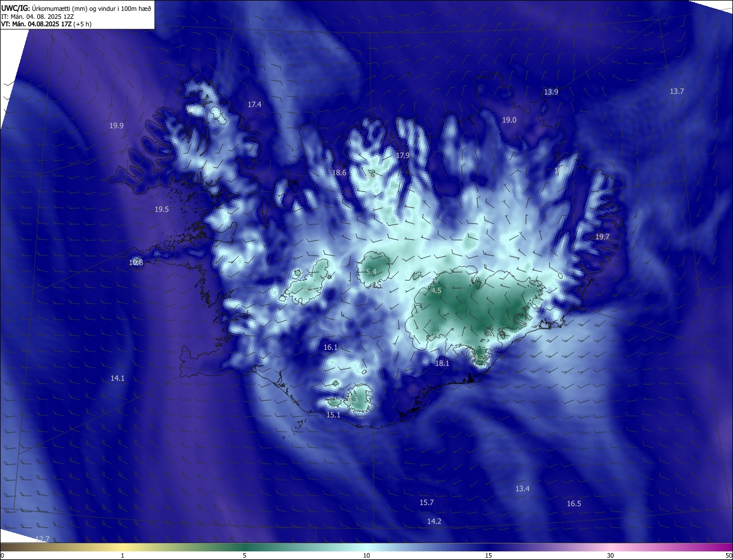Click the colorbar tick label 0
The image size is (733, 560).
point(2,556)
